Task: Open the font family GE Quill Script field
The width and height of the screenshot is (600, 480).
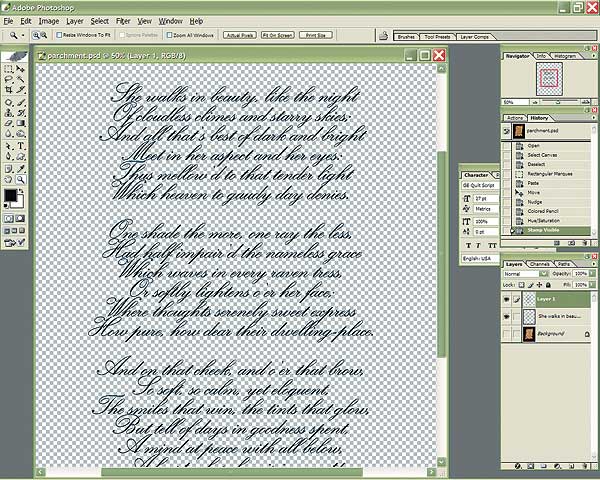Action: click(480, 185)
